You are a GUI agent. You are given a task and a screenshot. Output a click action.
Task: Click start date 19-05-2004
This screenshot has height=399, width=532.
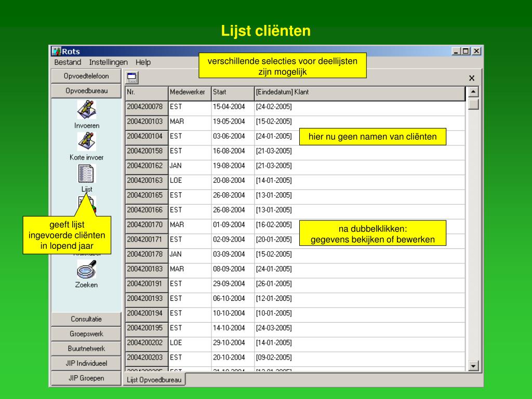pos(229,122)
